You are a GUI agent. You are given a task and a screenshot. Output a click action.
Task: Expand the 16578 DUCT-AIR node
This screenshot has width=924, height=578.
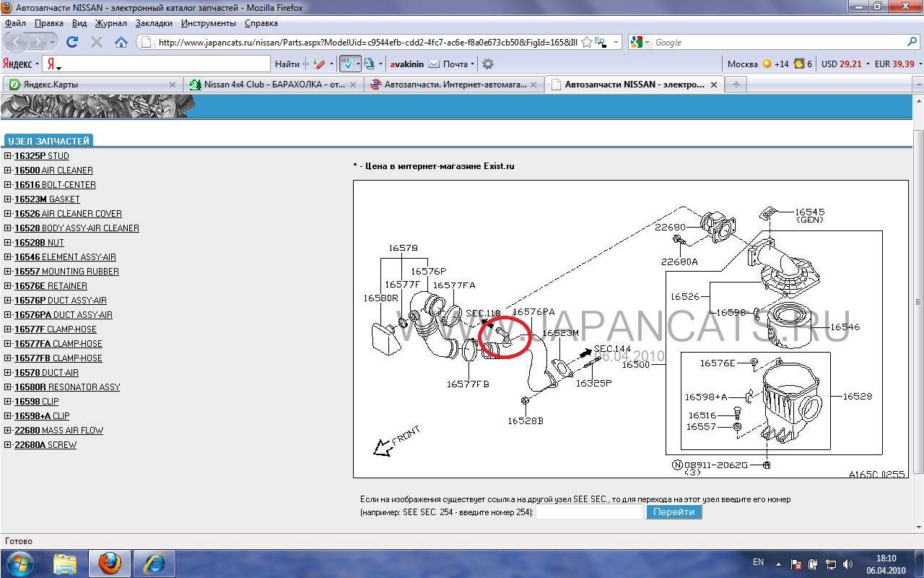(x=8, y=372)
